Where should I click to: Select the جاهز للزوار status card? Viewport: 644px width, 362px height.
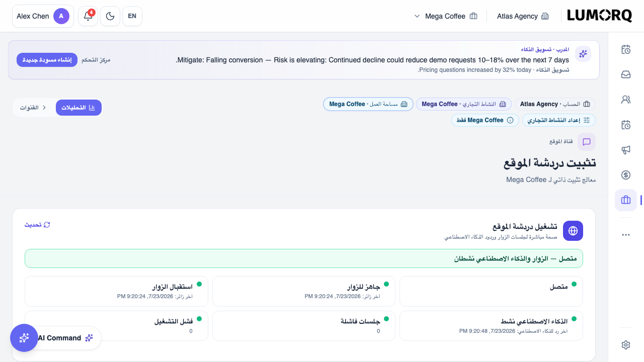(x=304, y=291)
